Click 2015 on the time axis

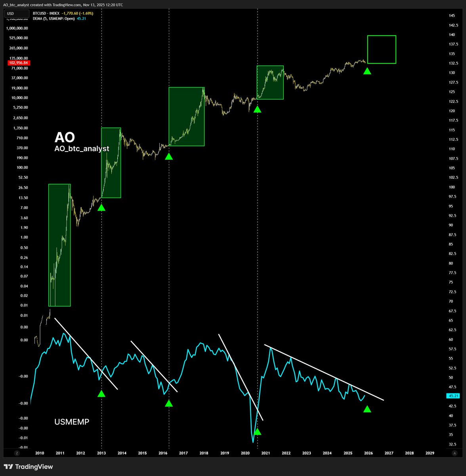142,453
